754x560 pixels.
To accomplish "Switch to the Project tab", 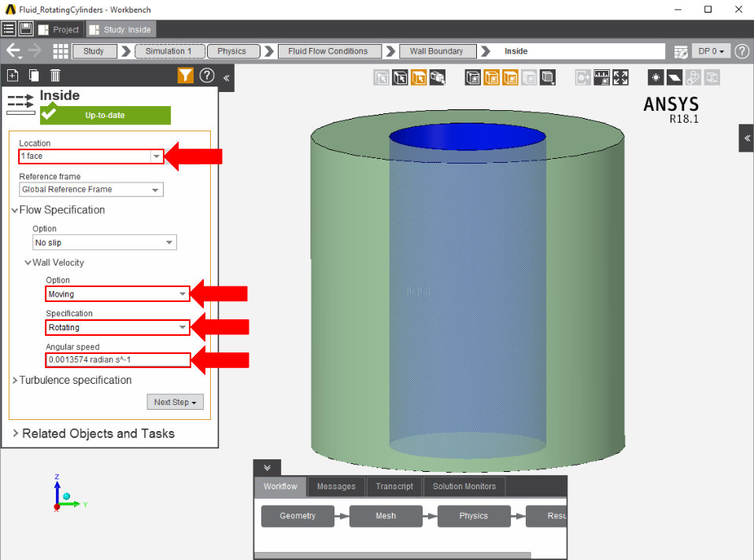I will point(59,29).
